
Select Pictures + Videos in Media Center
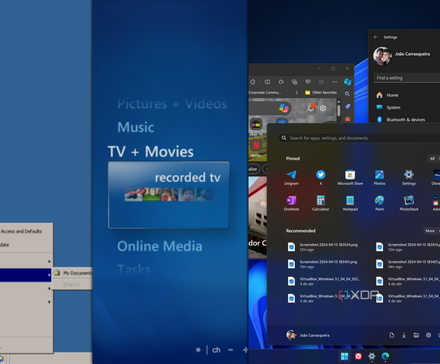click(172, 104)
